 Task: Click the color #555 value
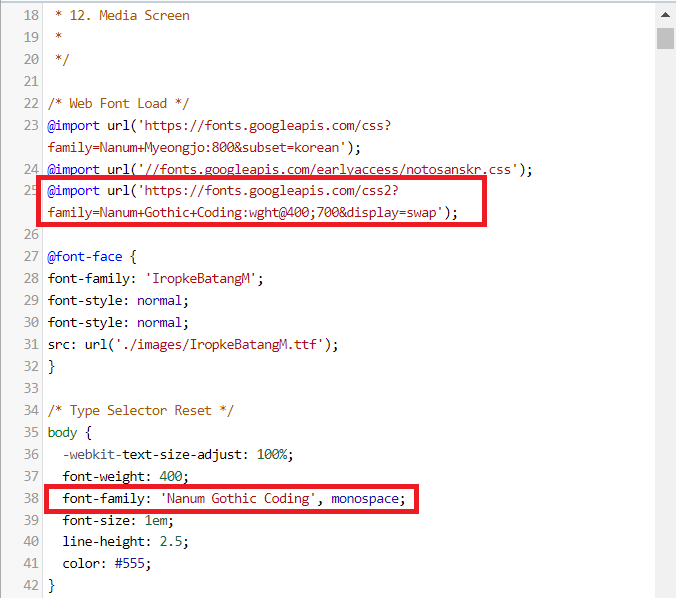tap(129, 564)
